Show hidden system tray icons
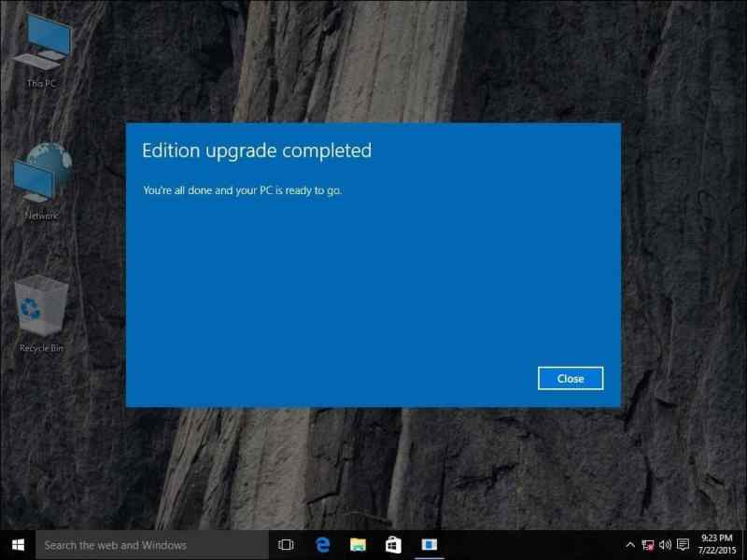This screenshot has width=747, height=560. [629, 545]
